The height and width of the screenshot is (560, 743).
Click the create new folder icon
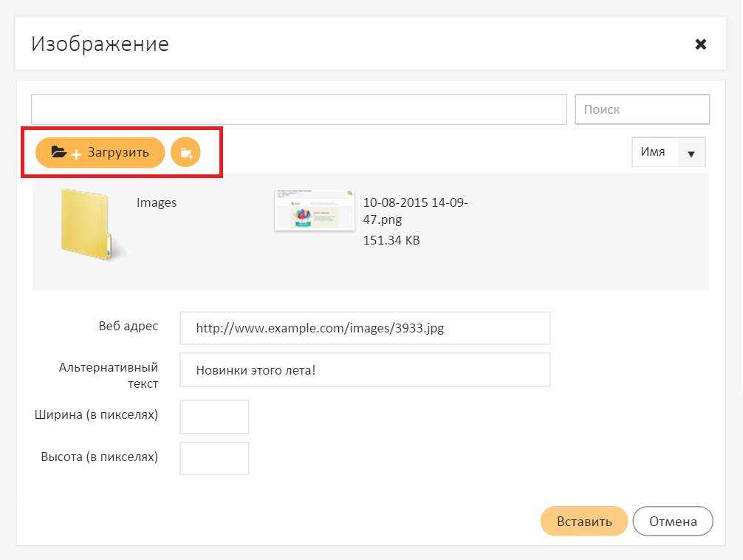pos(185,153)
